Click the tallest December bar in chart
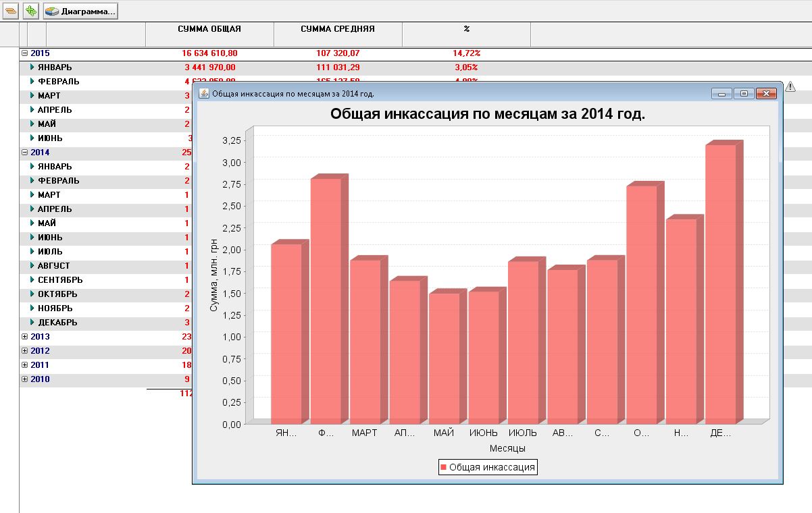 (720, 283)
